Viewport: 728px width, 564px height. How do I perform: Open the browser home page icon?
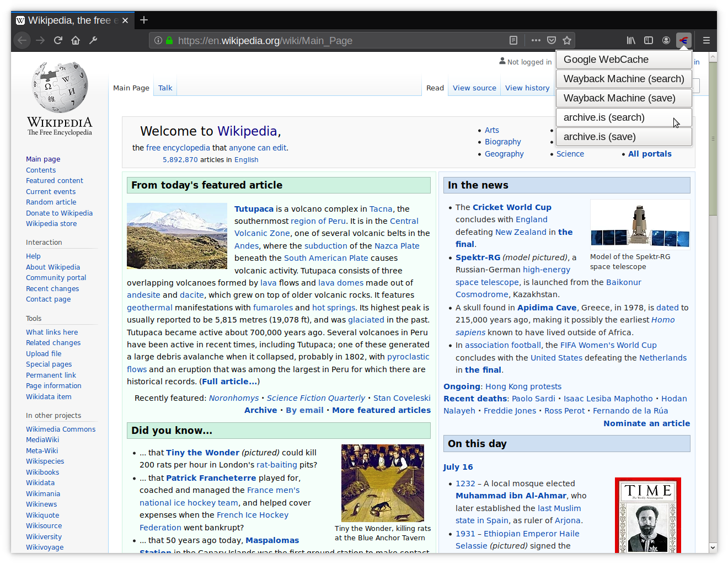tap(76, 40)
